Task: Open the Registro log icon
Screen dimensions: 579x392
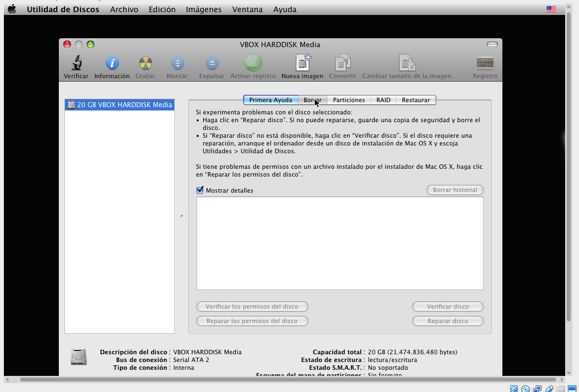Action: (x=485, y=63)
